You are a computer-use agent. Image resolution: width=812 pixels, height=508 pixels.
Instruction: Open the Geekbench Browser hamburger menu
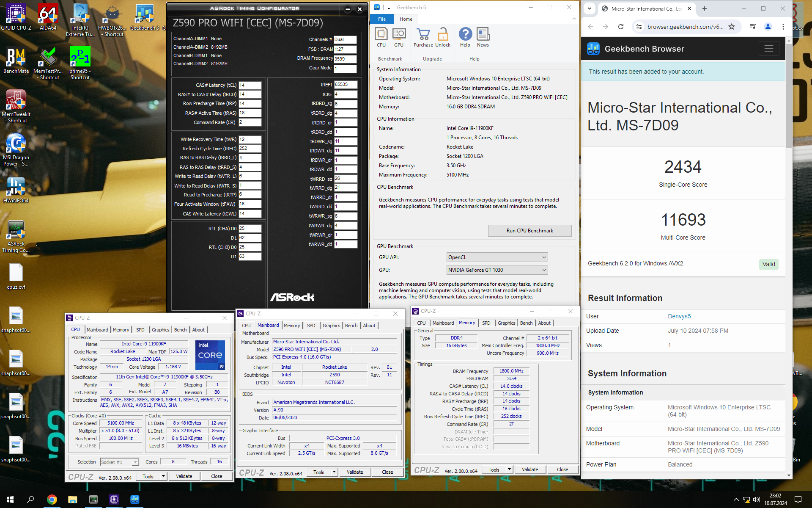click(x=768, y=49)
